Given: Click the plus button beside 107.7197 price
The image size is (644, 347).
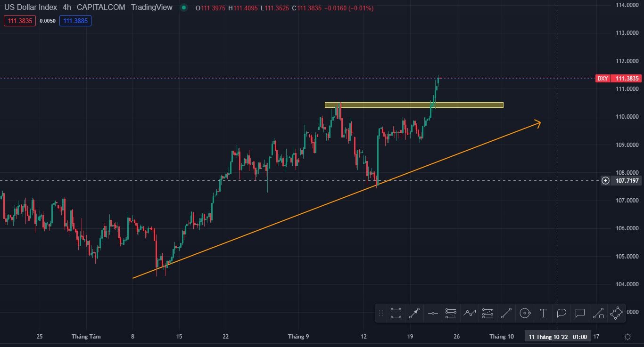Looking at the screenshot, I should tap(605, 180).
